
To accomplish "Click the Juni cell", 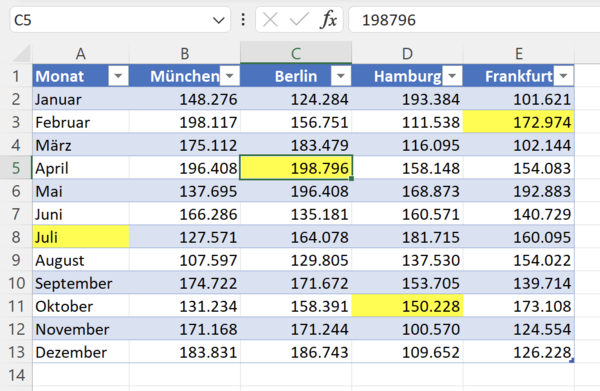I will (81, 213).
